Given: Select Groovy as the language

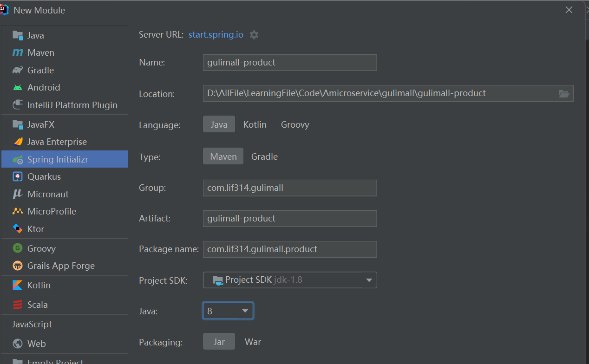Looking at the screenshot, I should pyautogui.click(x=295, y=124).
